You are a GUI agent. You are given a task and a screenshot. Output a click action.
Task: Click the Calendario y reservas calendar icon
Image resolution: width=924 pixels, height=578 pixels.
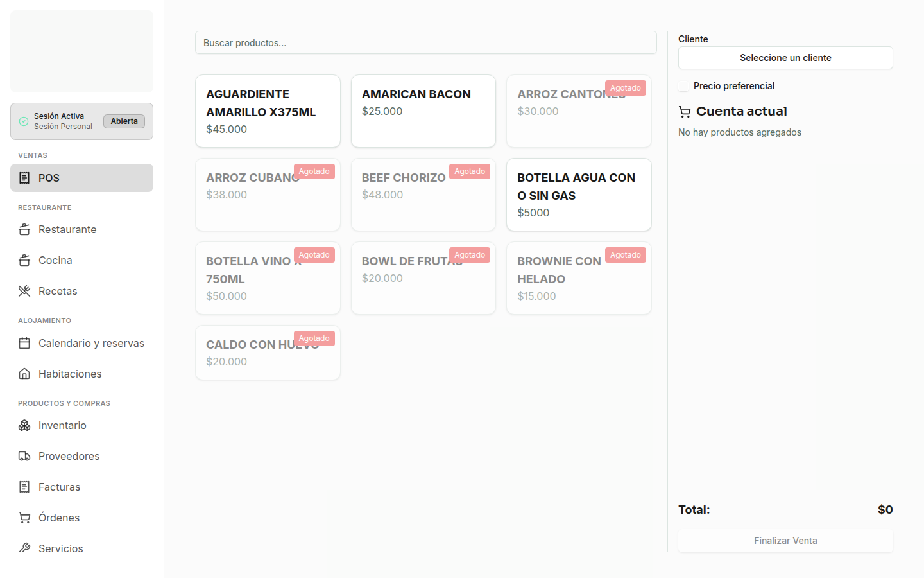pos(24,343)
